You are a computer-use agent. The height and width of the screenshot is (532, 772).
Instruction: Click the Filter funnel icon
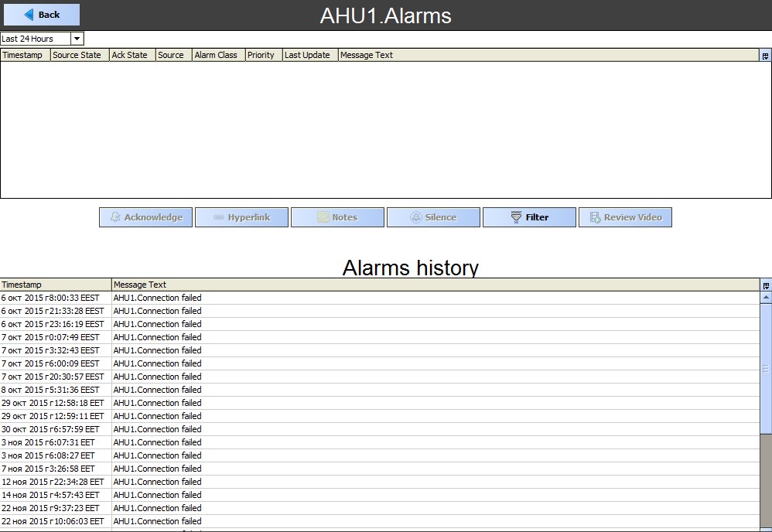pos(516,217)
